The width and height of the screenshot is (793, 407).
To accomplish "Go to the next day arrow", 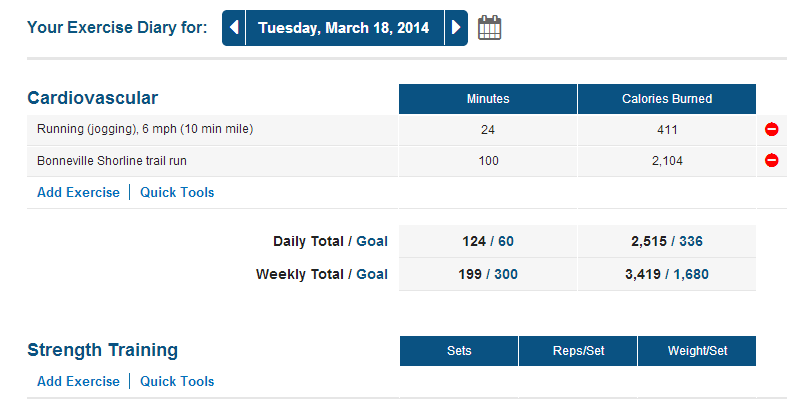I will click(456, 28).
